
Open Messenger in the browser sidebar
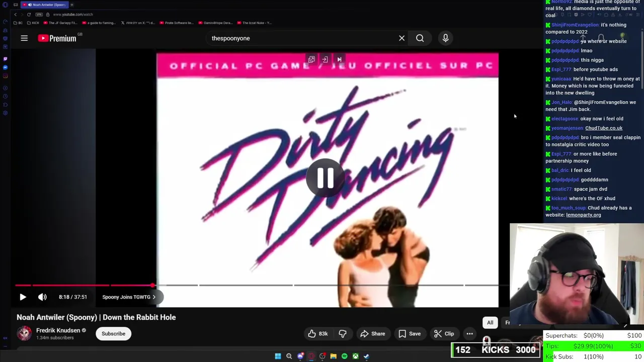tap(6, 67)
